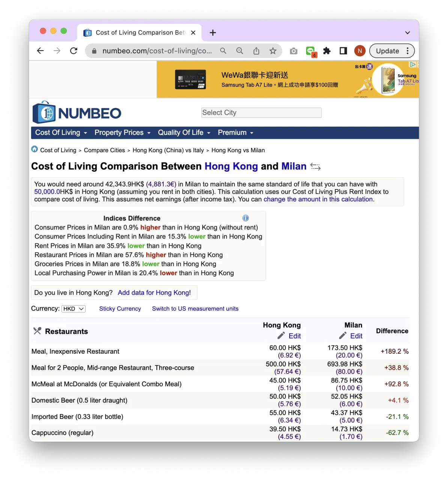Close the Cost of Living Comparison tab
The width and height of the screenshot is (448, 480).
[x=193, y=33]
